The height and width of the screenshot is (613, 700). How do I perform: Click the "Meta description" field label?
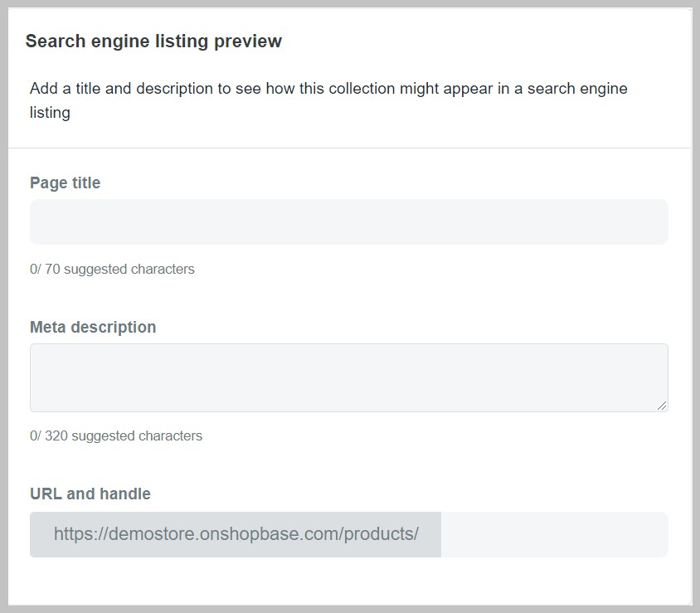click(93, 327)
